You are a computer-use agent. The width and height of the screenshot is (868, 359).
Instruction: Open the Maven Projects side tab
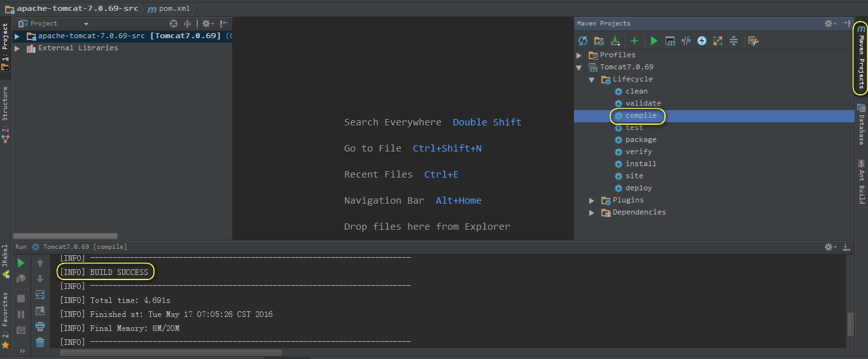point(861,57)
